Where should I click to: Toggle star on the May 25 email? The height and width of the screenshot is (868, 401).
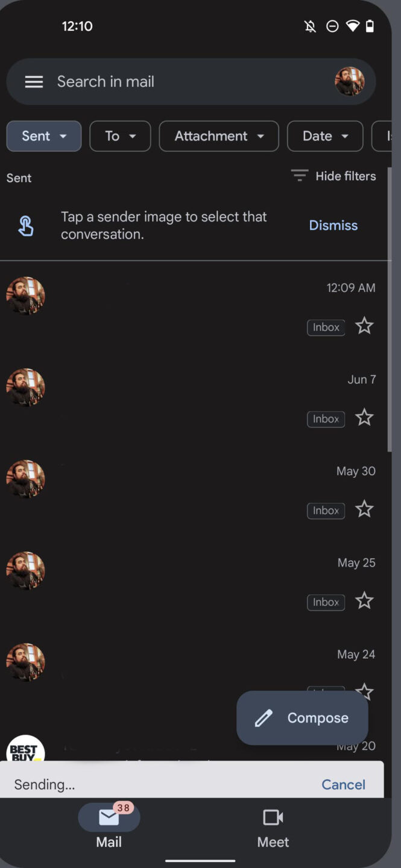pos(364,602)
